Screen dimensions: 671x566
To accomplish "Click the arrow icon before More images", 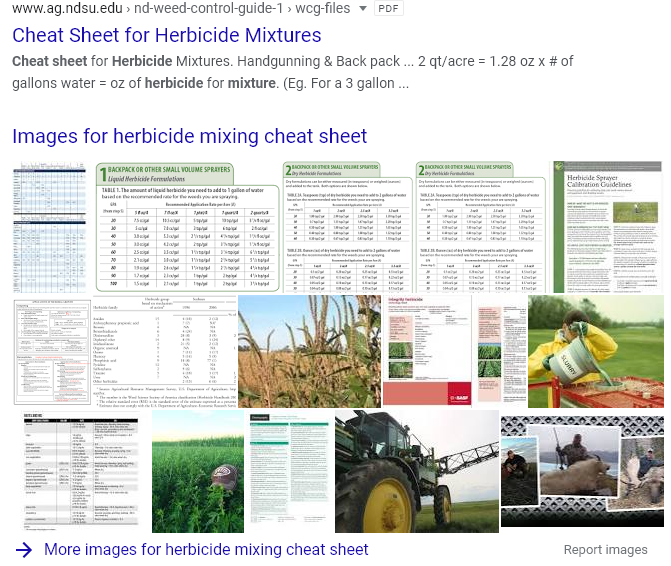I will coord(24,550).
